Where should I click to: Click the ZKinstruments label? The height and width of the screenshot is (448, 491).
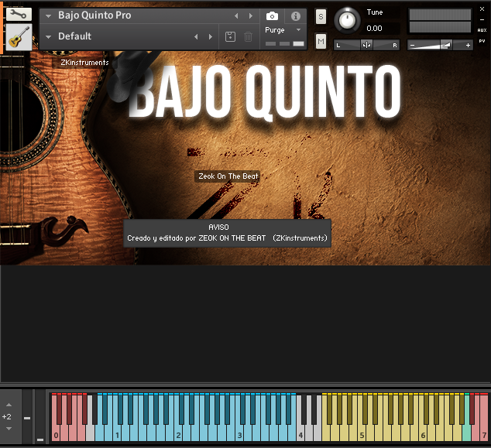[84, 62]
